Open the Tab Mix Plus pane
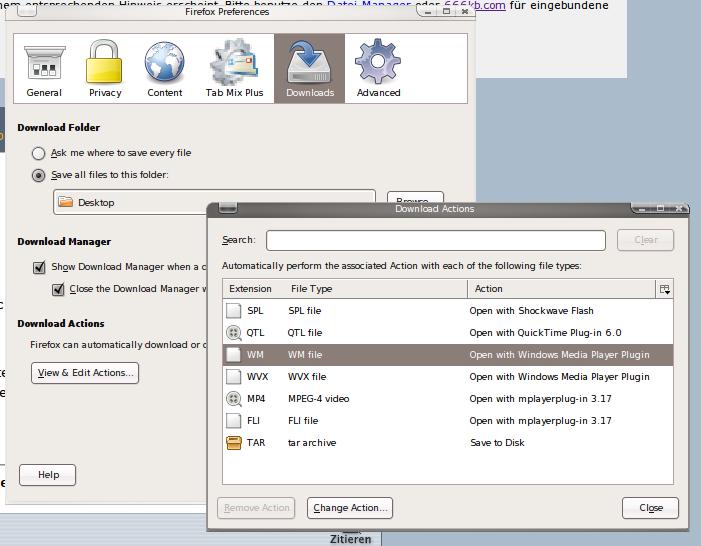This screenshot has height=546, width=701. pos(234,68)
